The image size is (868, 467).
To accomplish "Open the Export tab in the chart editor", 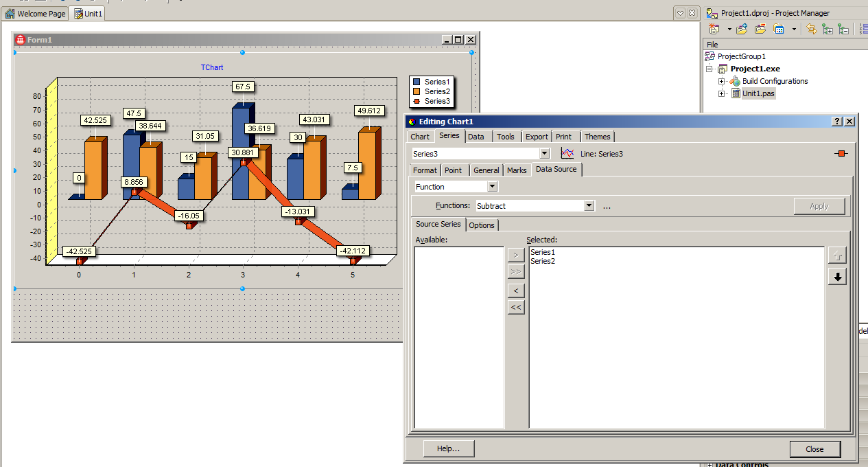I will tap(537, 137).
